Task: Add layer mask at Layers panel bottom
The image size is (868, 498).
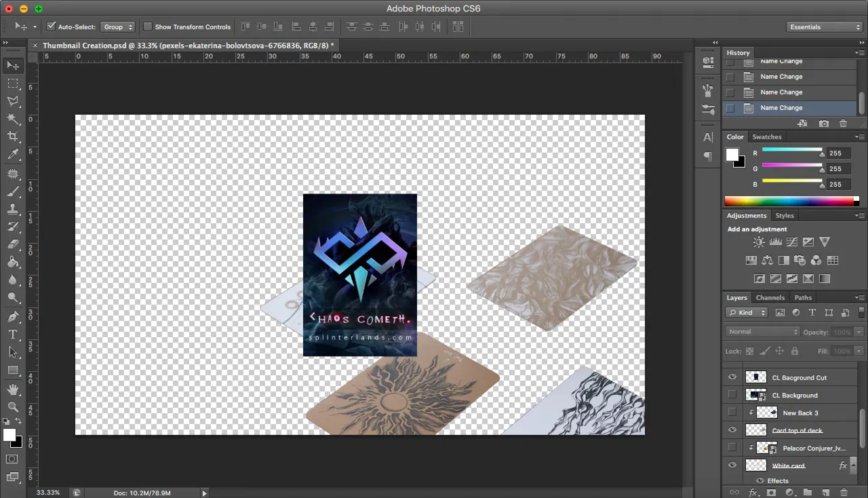Action: 771,493
